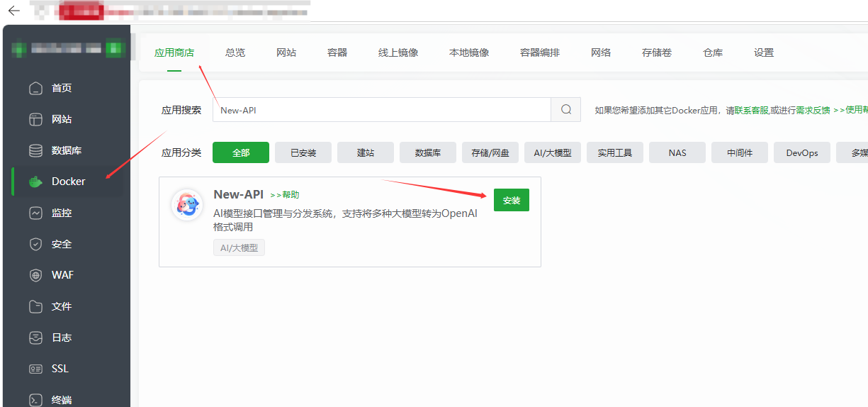868x407 pixels.
Task: Click the WAF globe icon
Action: click(x=35, y=275)
